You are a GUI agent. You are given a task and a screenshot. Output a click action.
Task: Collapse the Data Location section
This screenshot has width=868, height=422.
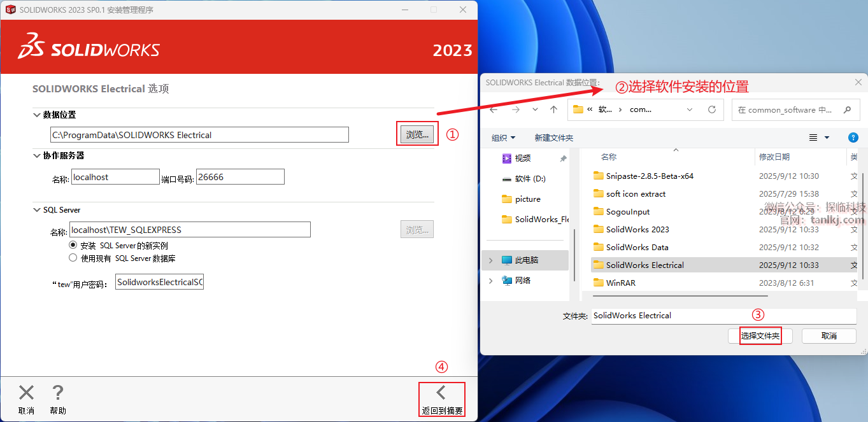click(36, 115)
